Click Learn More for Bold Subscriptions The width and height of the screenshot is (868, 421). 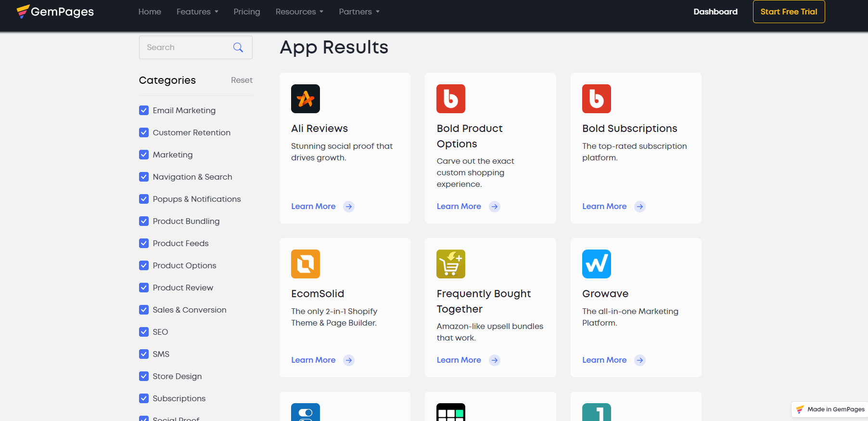604,206
